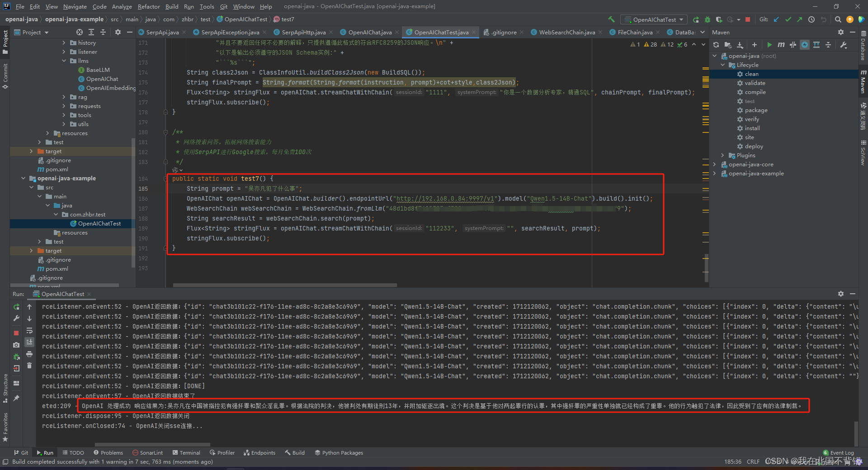Viewport: 868px width, 470px height.
Task: Click the CRLF line separator in status bar
Action: click(753, 461)
